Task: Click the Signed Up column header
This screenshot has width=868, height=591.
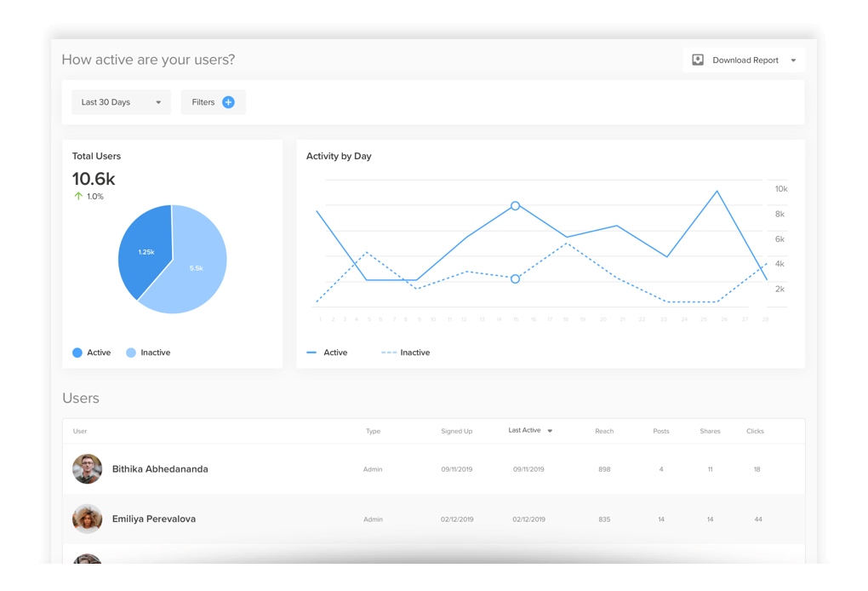Action: 457,431
